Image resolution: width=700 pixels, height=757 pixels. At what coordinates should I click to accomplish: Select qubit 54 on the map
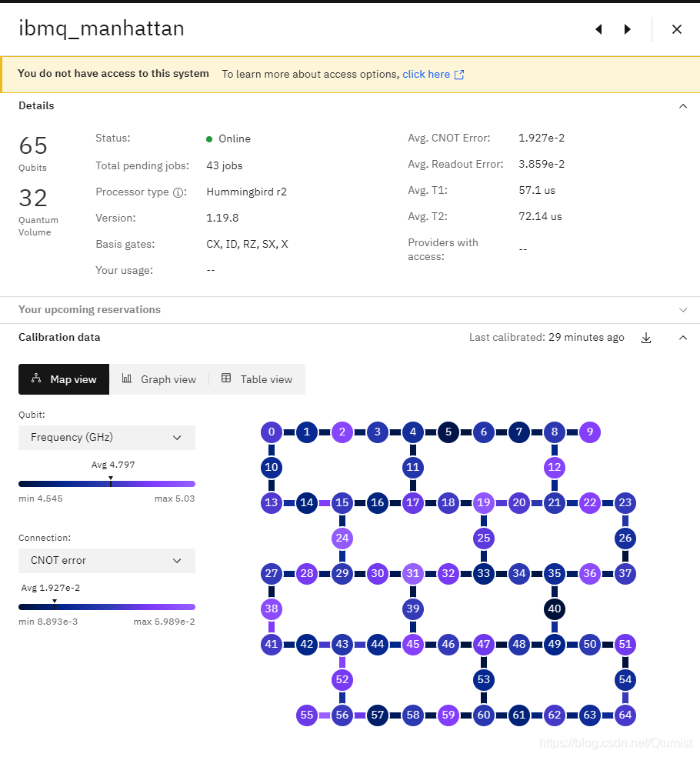tap(625, 680)
